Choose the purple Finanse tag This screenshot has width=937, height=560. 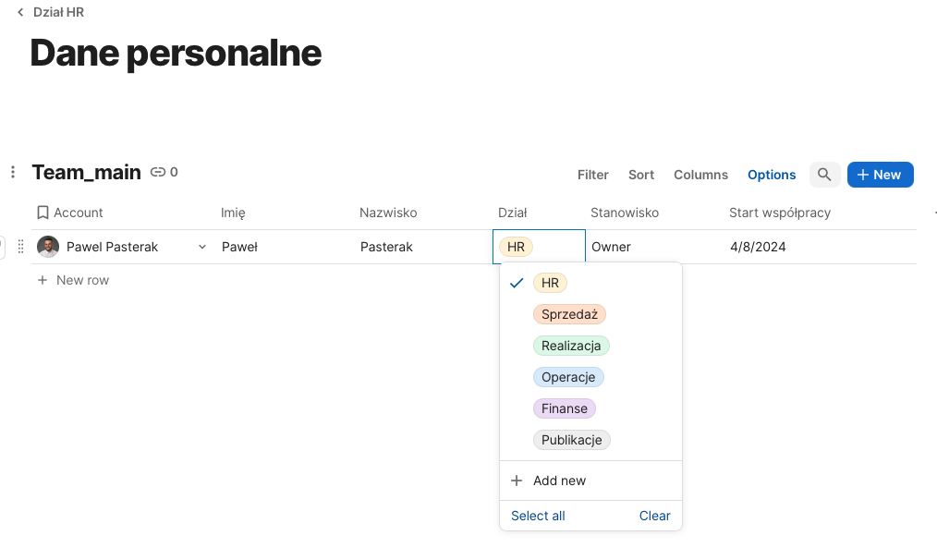click(564, 408)
